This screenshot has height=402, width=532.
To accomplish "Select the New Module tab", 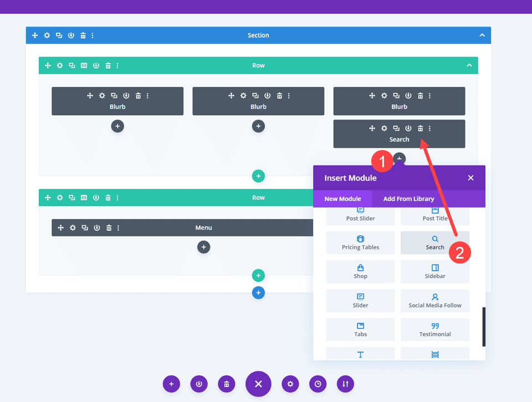I will (x=342, y=198).
